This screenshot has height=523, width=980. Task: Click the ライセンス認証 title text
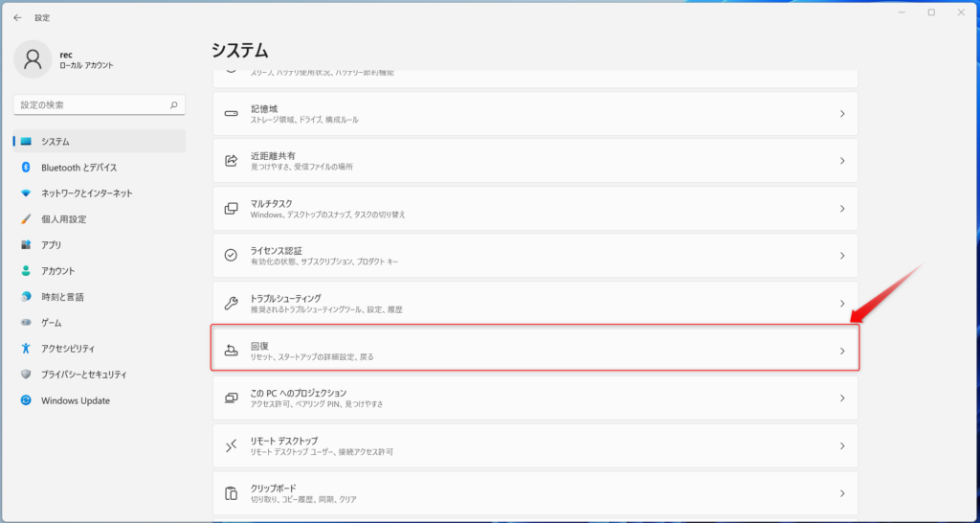277,250
